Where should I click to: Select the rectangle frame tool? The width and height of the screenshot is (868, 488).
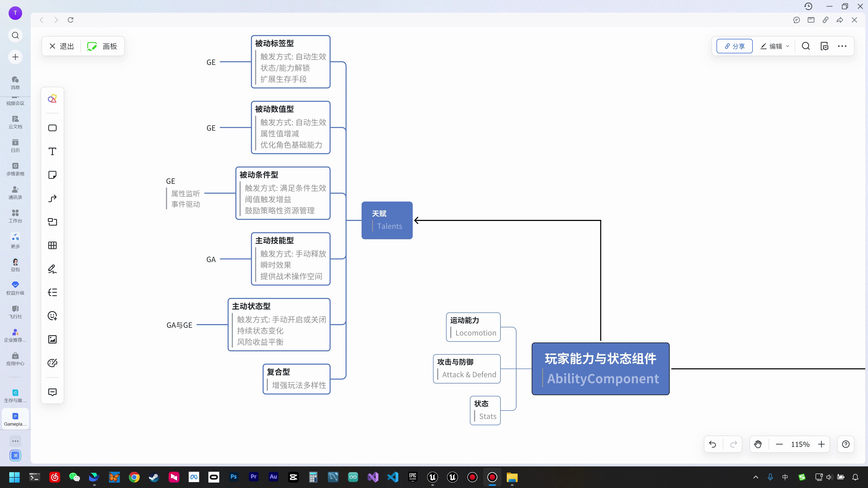click(x=52, y=128)
